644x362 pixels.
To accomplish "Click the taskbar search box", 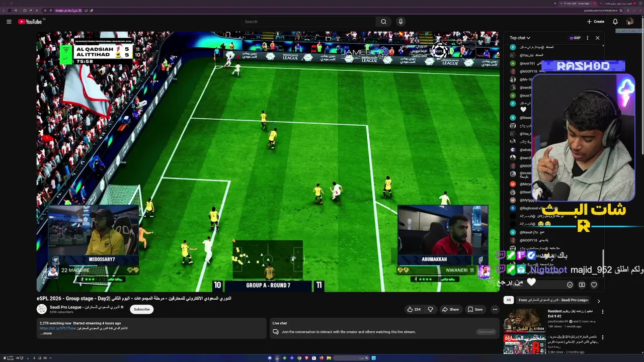I will (351, 358).
